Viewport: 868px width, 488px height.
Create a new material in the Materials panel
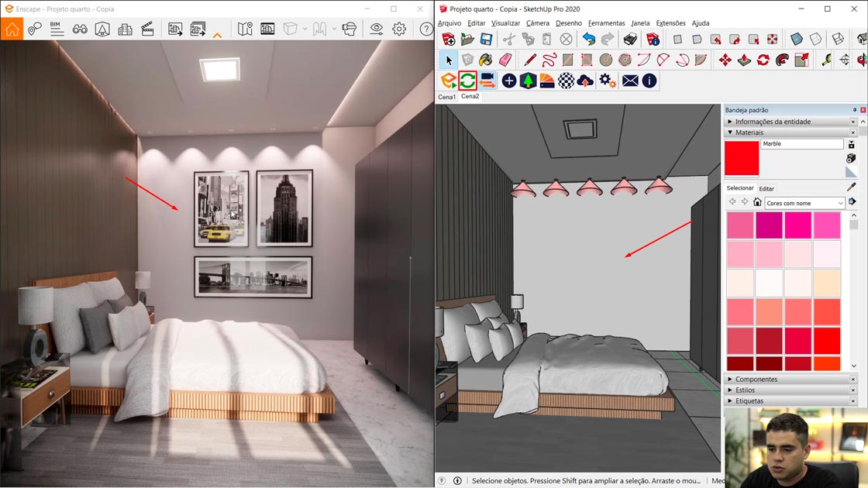[851, 144]
